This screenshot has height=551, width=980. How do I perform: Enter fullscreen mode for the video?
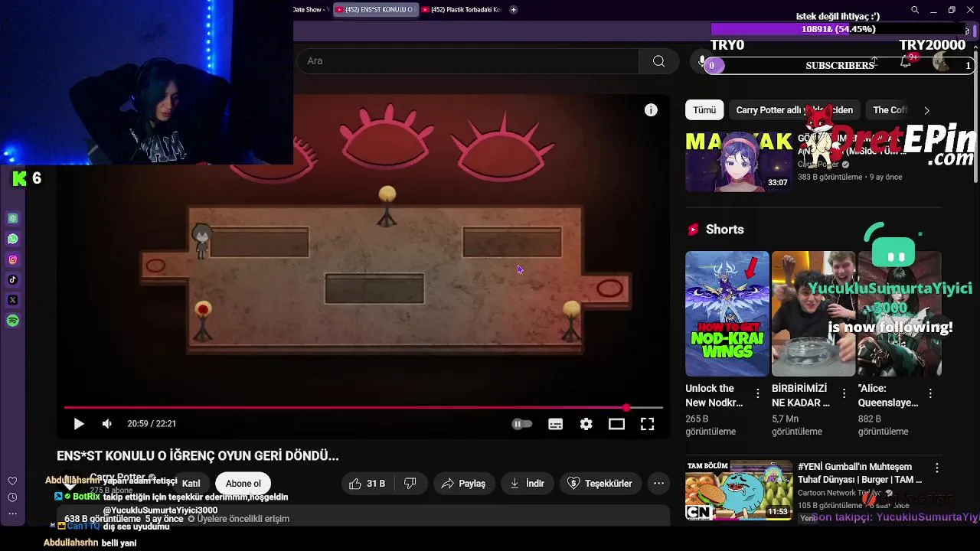point(647,424)
